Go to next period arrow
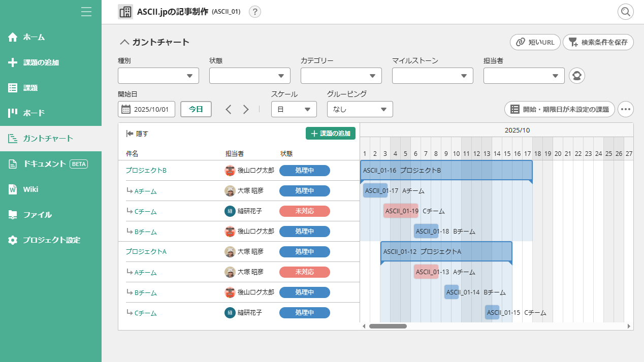The width and height of the screenshot is (644, 362). click(246, 109)
